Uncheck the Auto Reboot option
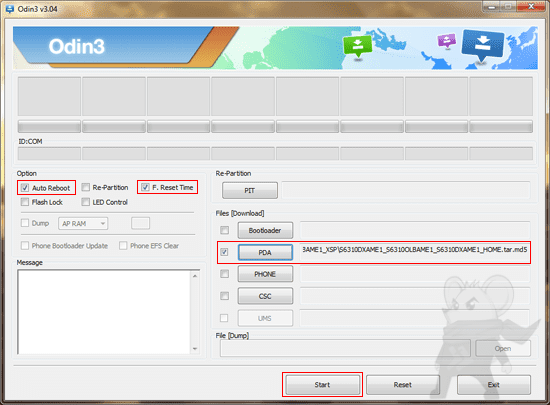550x405 pixels. pyautogui.click(x=25, y=188)
